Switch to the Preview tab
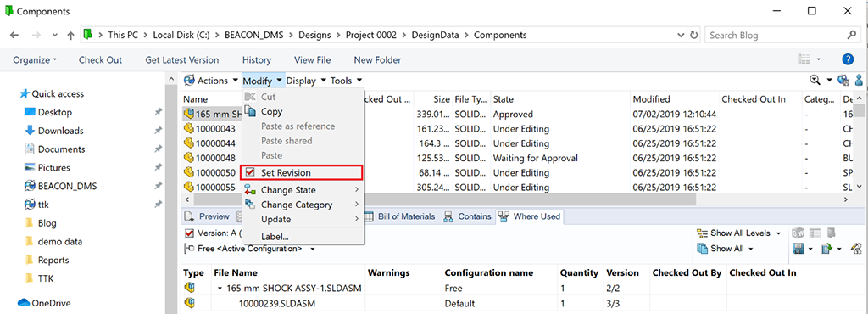The height and width of the screenshot is (314, 868). tap(208, 216)
